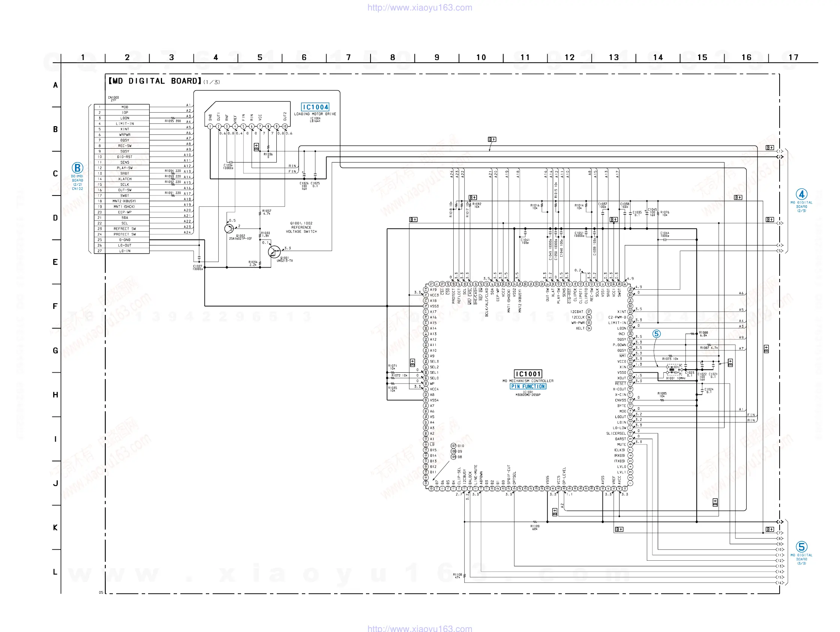Click the blue IC1004 label box

click(x=315, y=107)
